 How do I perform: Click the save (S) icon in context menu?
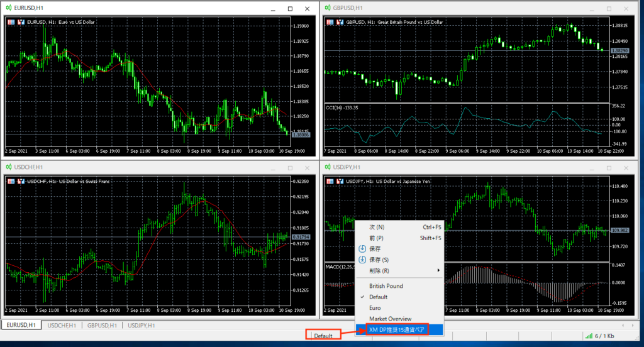tap(362, 260)
